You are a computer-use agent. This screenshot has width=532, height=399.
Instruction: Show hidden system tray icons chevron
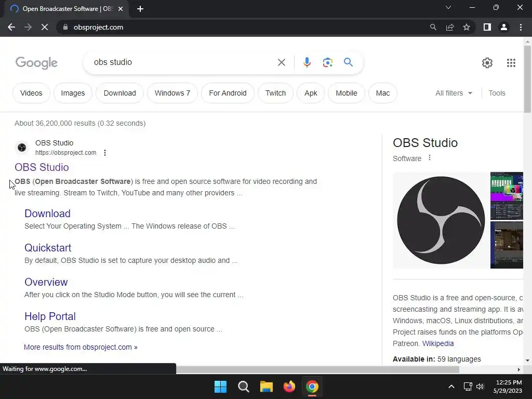click(451, 387)
